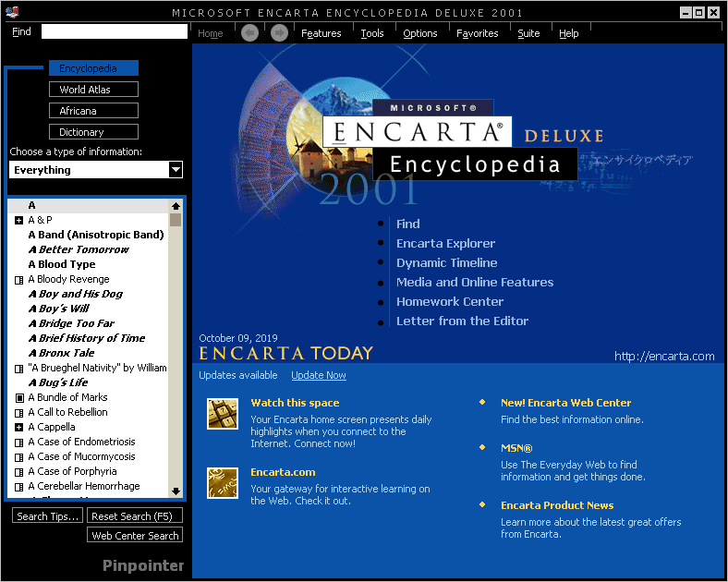Open New! Encarta Web Center link
This screenshot has height=582, width=728.
[566, 403]
